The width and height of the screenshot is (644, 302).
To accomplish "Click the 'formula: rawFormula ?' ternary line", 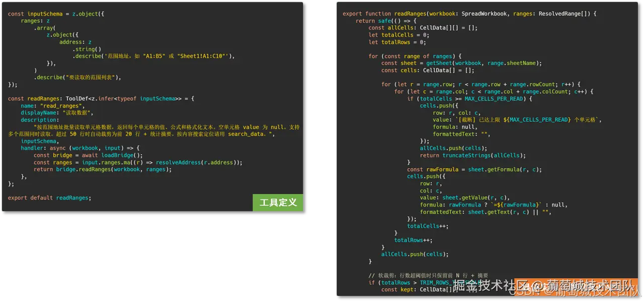I will coord(494,205).
